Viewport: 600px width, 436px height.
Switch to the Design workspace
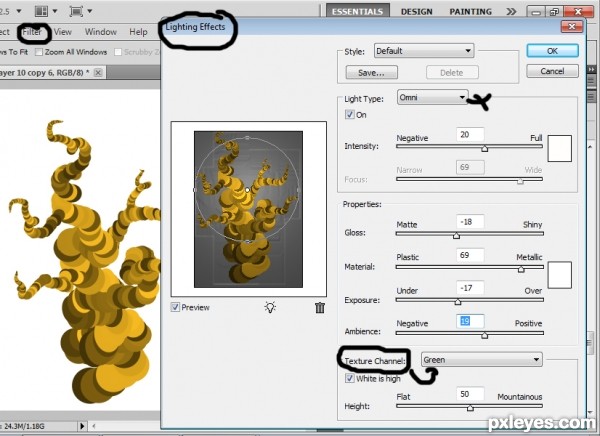[x=416, y=11]
